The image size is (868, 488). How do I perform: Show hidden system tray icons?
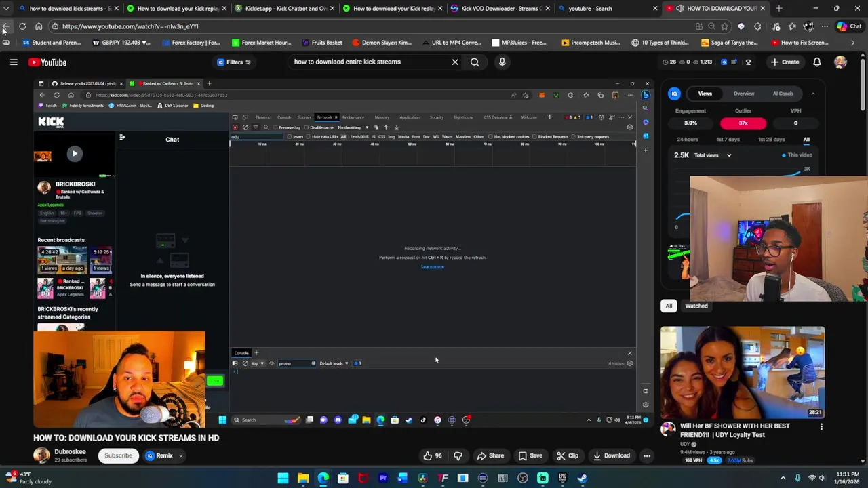tap(783, 479)
